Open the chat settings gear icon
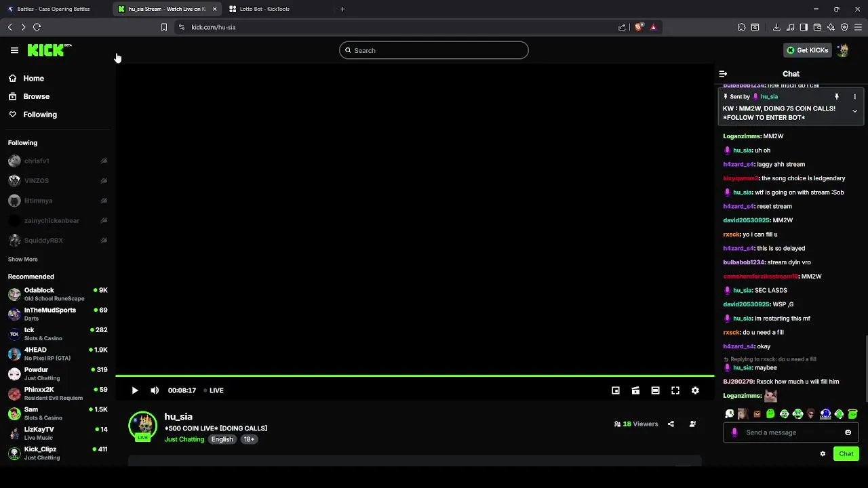Viewport: 868px width, 488px height. (x=823, y=454)
